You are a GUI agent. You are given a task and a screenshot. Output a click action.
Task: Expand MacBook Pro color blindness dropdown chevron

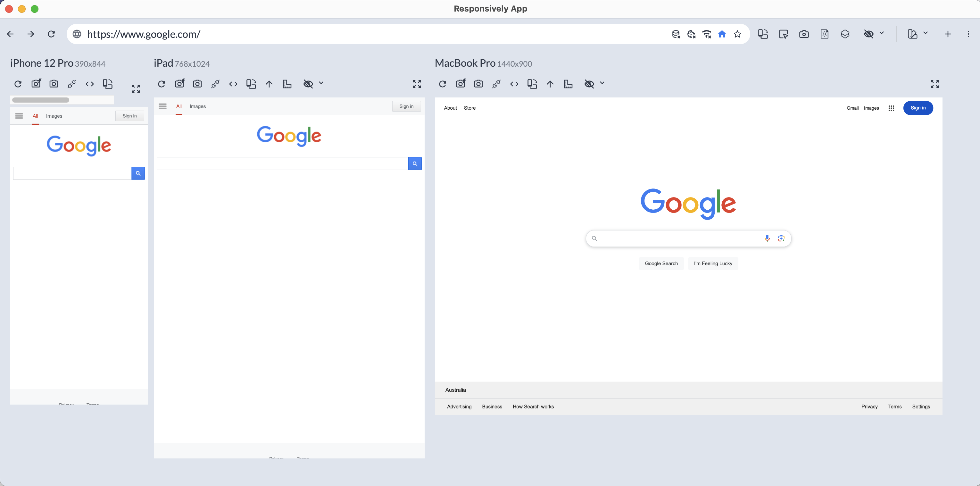pos(602,83)
